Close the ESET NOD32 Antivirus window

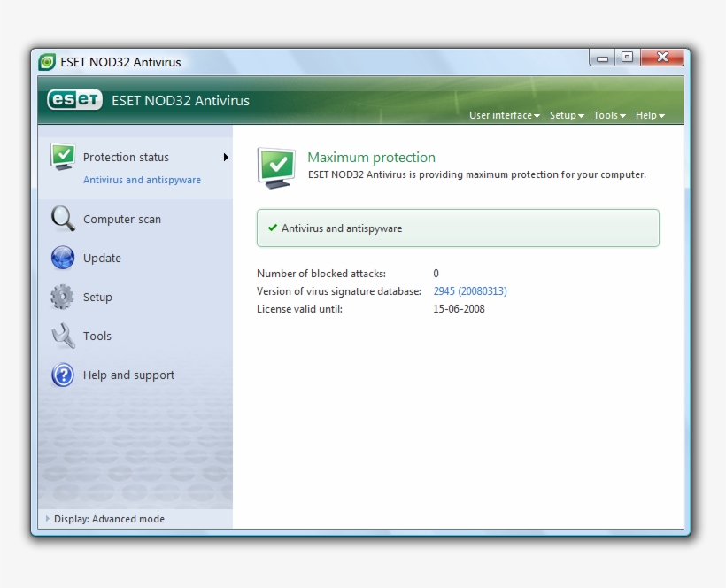[662, 58]
